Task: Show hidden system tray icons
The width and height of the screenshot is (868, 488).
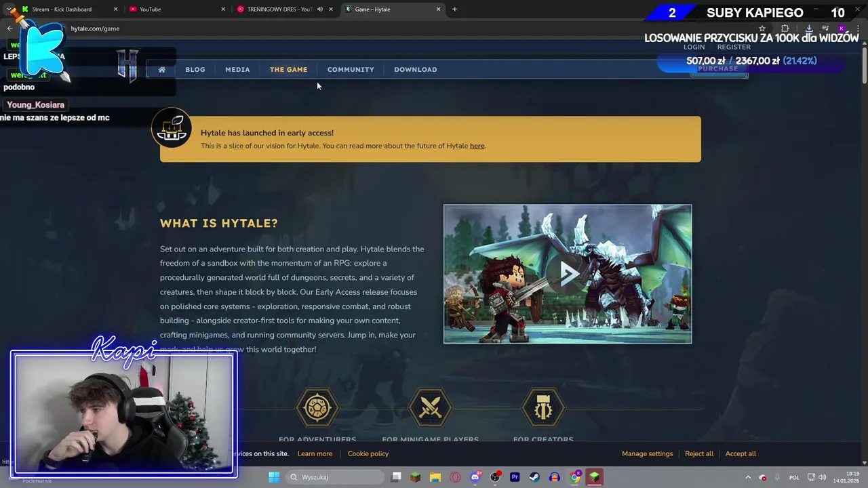Action: (748, 477)
